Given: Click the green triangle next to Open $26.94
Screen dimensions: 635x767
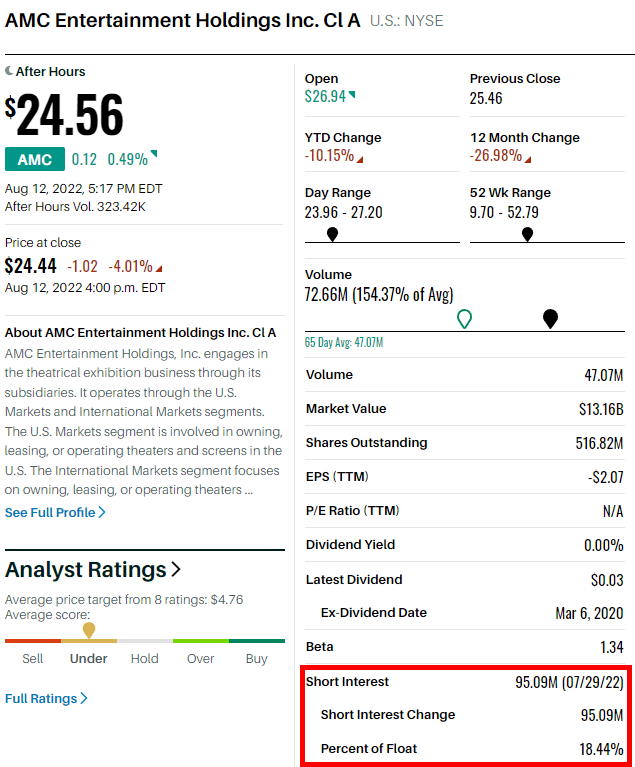Looking at the screenshot, I should click(x=352, y=95).
